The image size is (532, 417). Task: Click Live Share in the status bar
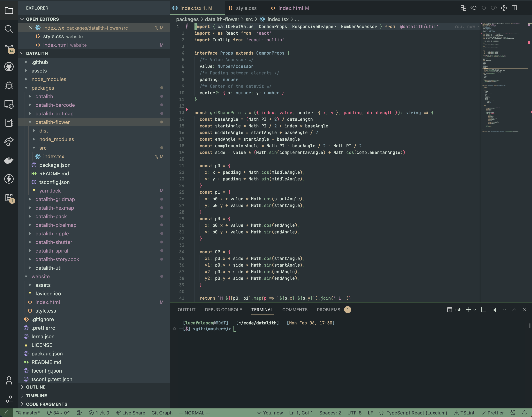[x=130, y=413]
